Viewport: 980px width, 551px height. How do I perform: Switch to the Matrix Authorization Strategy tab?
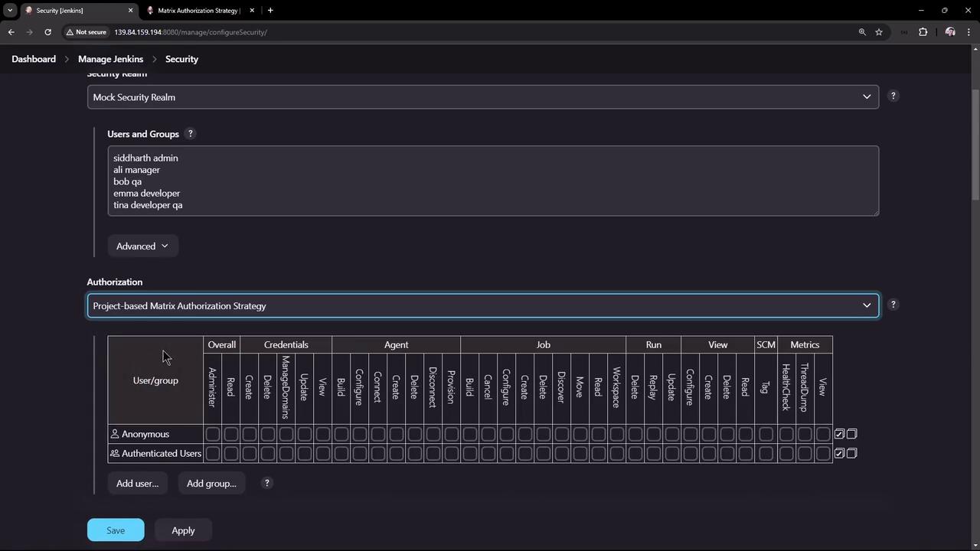(198, 11)
